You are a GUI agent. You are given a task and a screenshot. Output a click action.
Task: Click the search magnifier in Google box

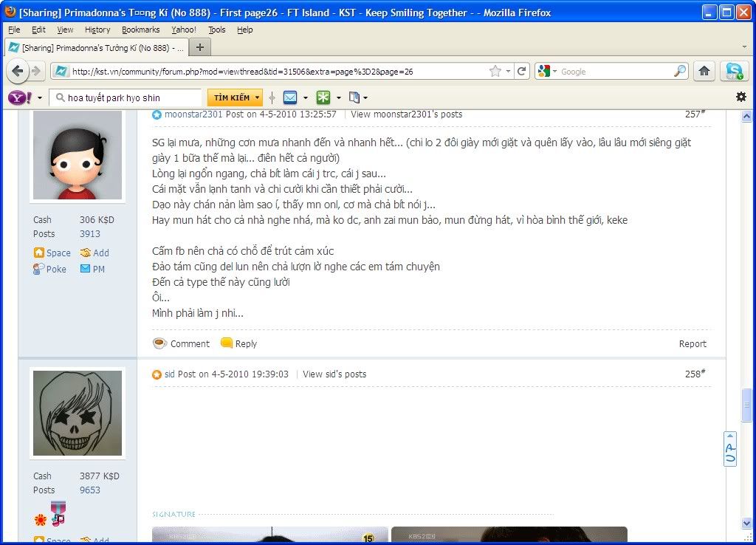coord(680,72)
